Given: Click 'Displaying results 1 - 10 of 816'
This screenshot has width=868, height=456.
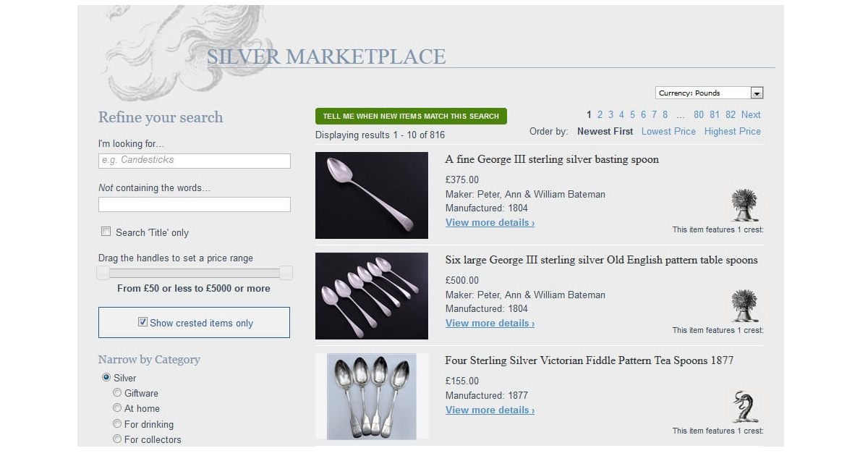Looking at the screenshot, I should point(380,135).
